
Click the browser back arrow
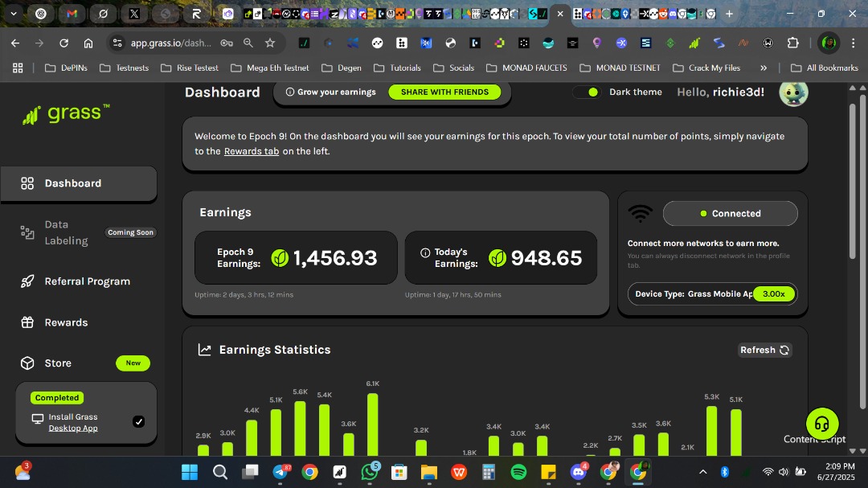pos(15,43)
